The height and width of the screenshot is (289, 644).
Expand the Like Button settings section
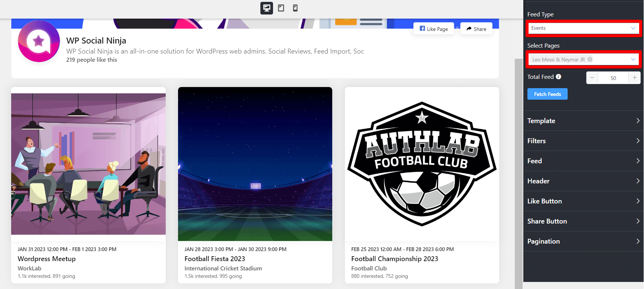click(x=583, y=201)
